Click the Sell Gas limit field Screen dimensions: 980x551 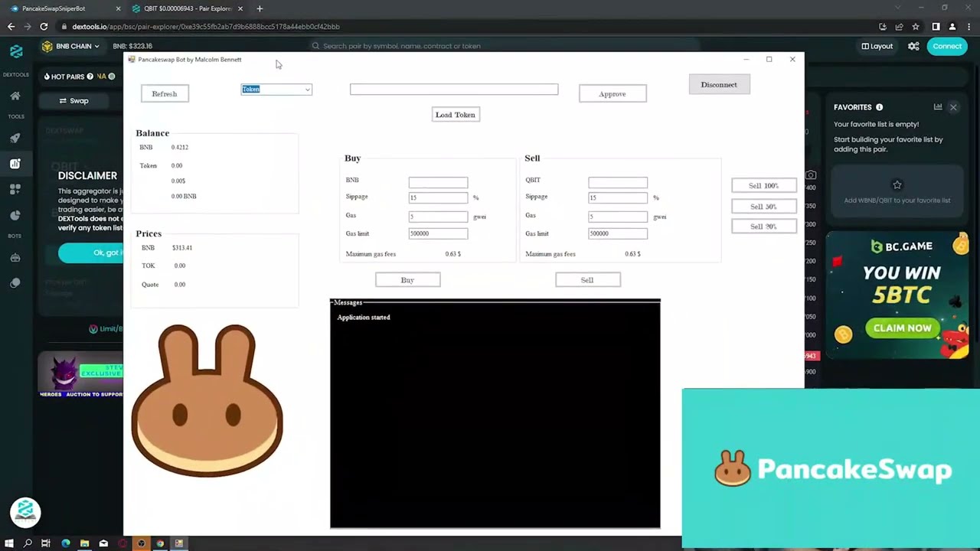618,233
